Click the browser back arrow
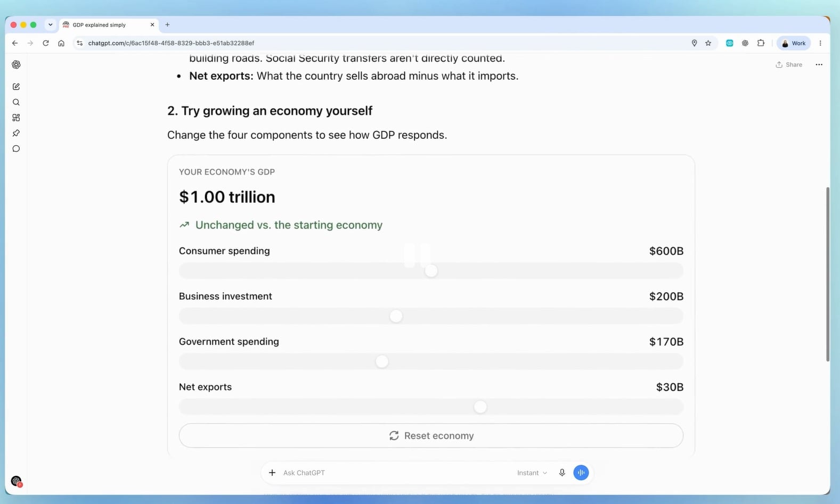 pos(15,43)
